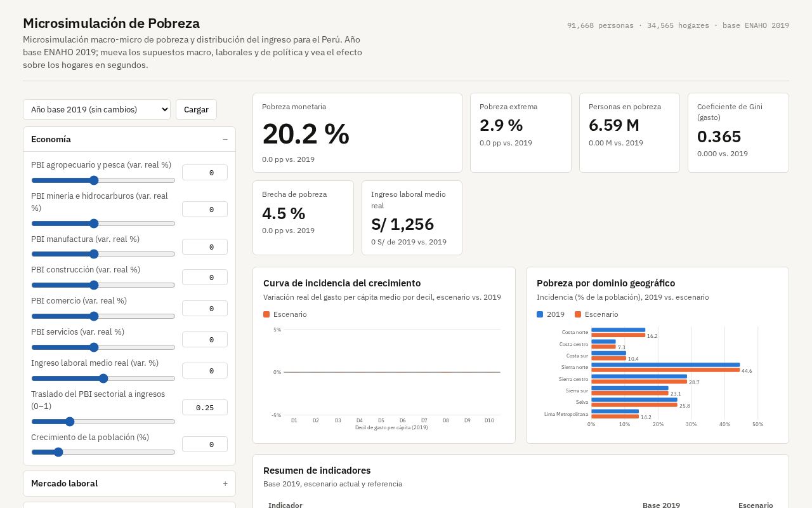Click the PBI minería e hidrocarburos value field
Viewport: 812px width, 508px height.
pyautogui.click(x=205, y=210)
